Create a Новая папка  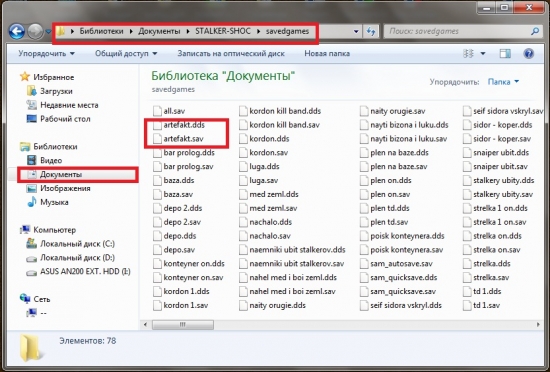click(x=327, y=54)
